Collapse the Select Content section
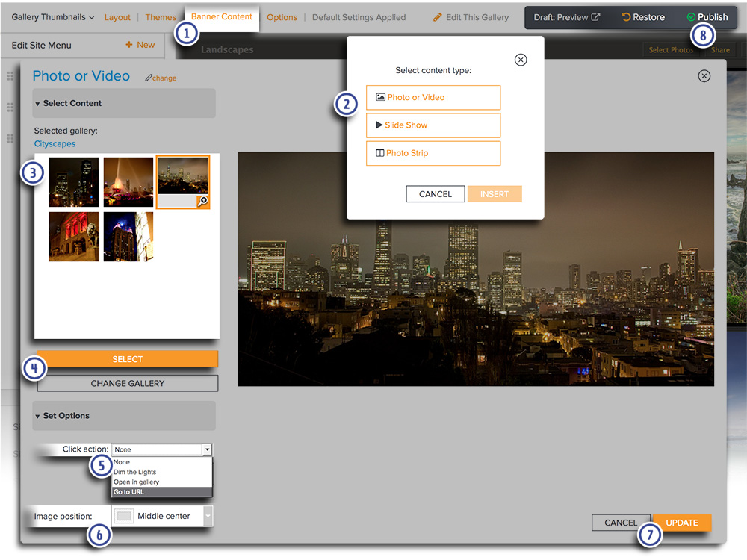This screenshot has width=747, height=560. tap(124, 103)
